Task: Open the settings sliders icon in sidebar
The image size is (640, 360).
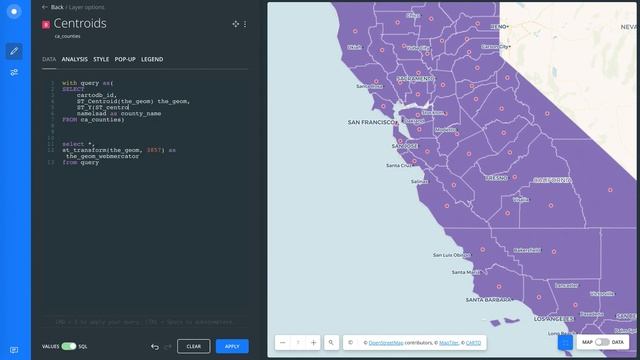Action: (14, 73)
